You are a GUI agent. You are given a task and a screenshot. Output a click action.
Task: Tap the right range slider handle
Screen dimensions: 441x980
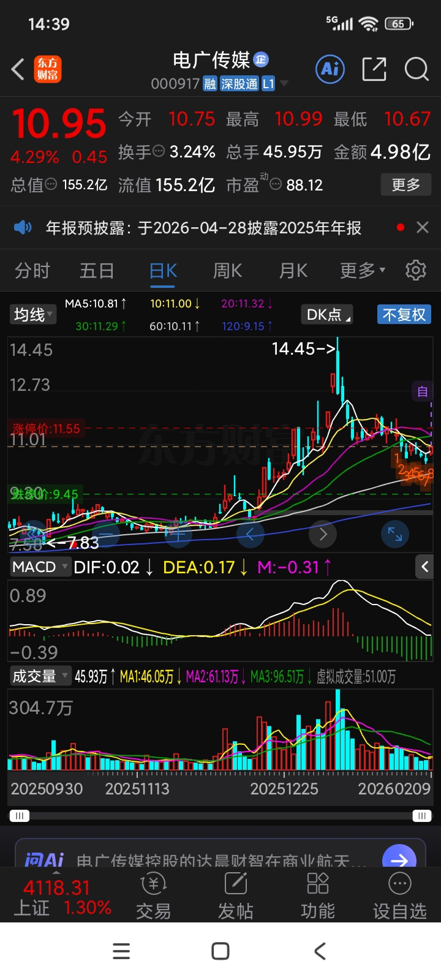422,816
